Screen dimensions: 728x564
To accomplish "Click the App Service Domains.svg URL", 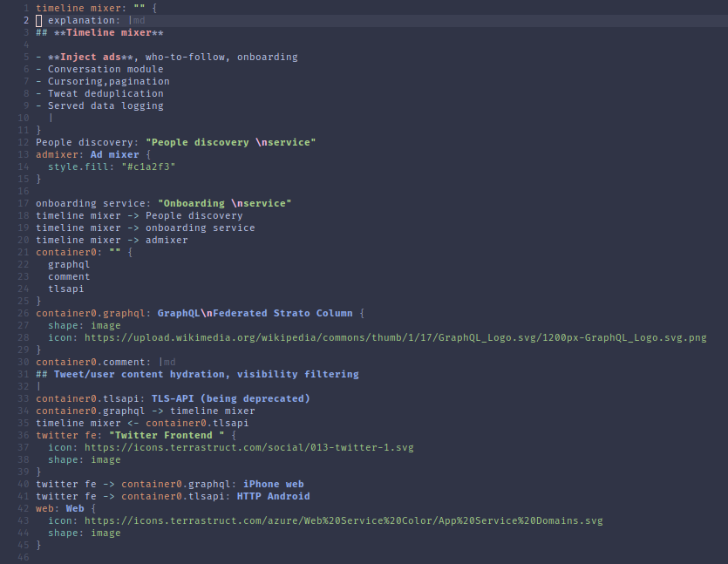I will click(x=344, y=520).
